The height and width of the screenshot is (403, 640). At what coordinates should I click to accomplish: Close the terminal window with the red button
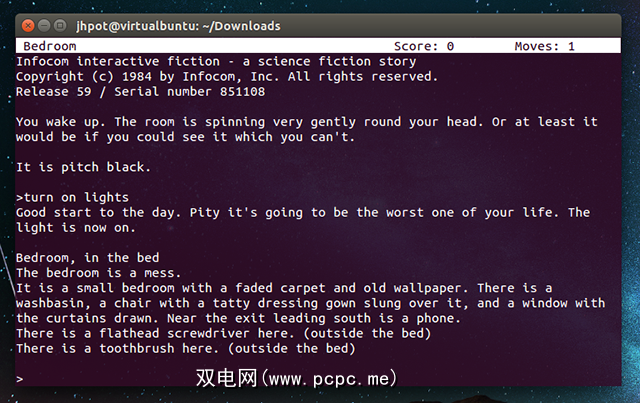pos(28,26)
